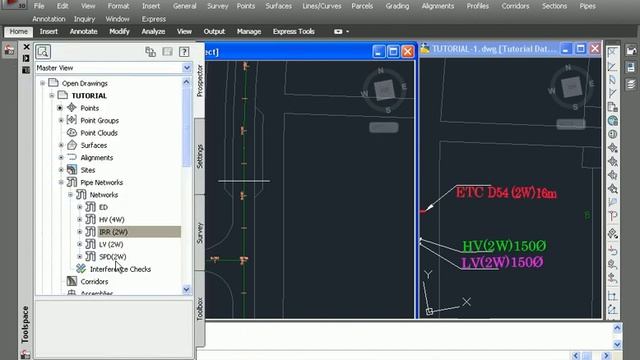Click the LV (2W) pipe network icon

point(90,244)
